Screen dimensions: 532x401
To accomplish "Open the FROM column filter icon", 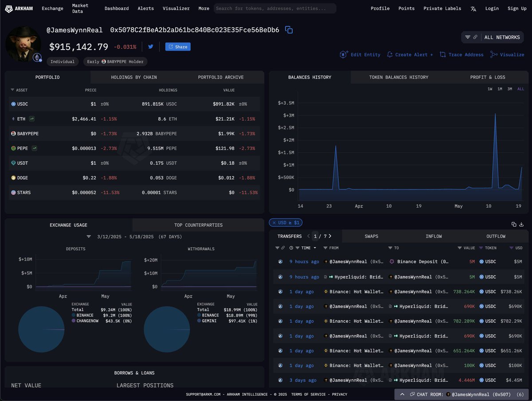I will coord(325,248).
